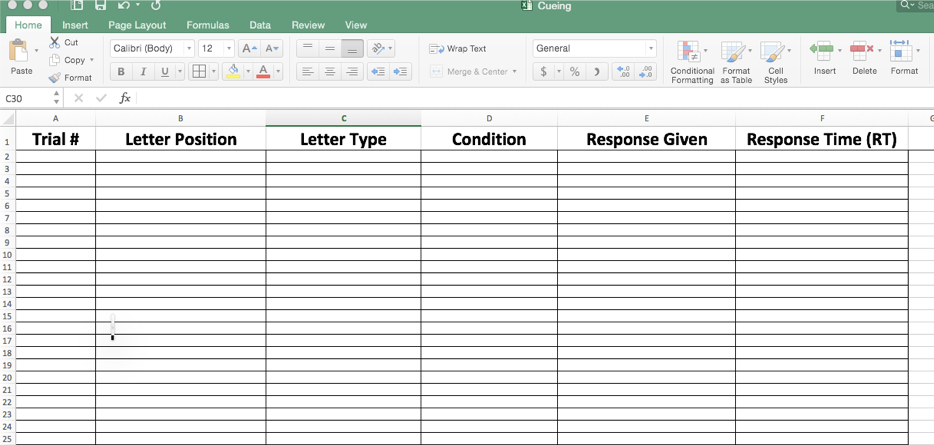Click the Wrap Text button

457,49
